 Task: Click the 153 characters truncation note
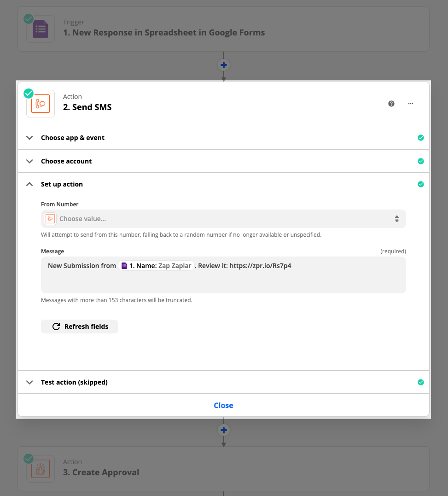(x=116, y=300)
